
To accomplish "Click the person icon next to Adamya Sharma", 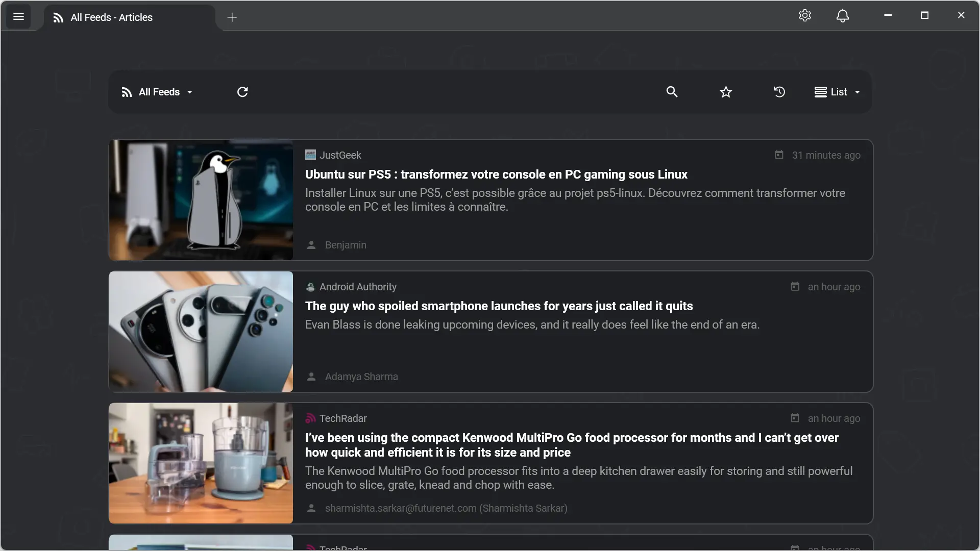I will (x=311, y=377).
